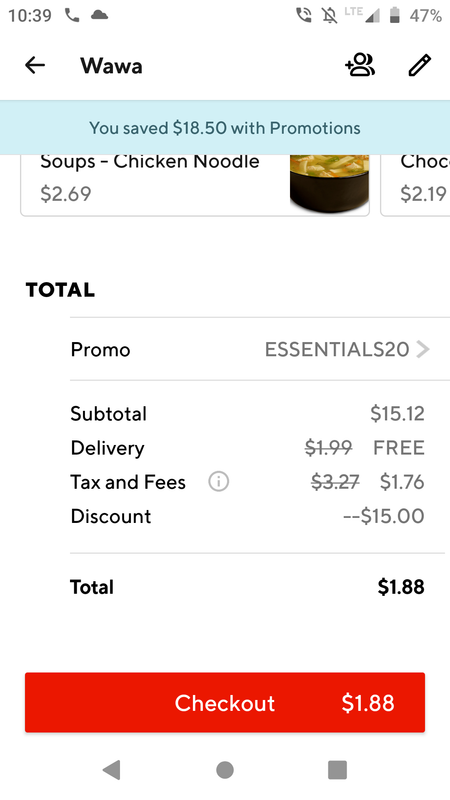
Task: Select the ESSENTIALS20 promo code text
Action: pyautogui.click(x=337, y=349)
